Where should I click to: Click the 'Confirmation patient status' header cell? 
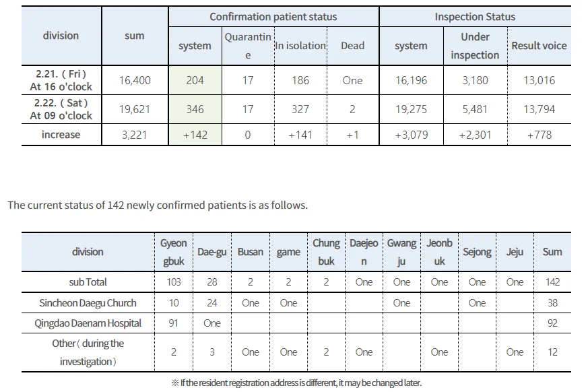[273, 17]
